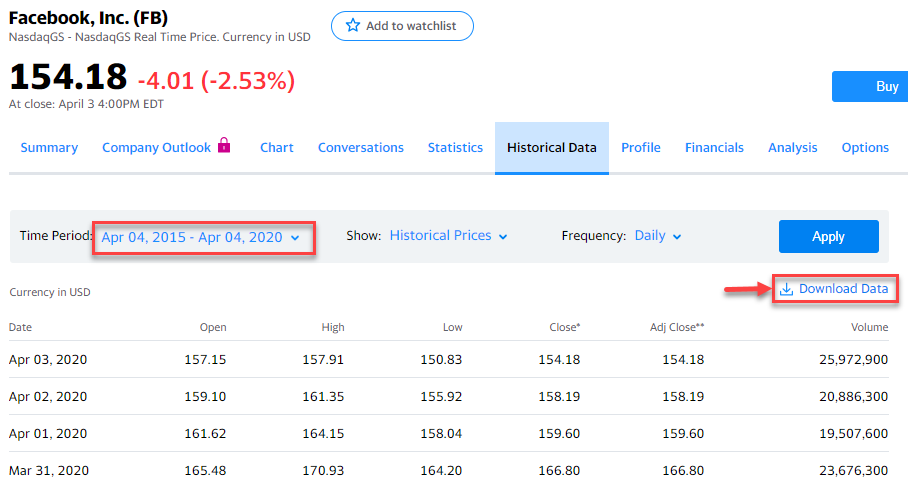The height and width of the screenshot is (486, 908).
Task: Click the star icon beside Add to watchlist
Action: 352,26
